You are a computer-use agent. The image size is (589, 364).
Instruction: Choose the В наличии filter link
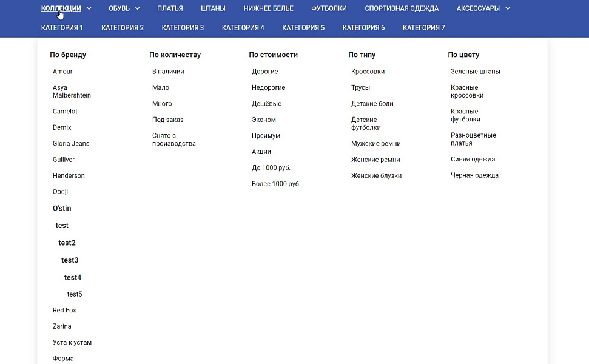click(168, 72)
